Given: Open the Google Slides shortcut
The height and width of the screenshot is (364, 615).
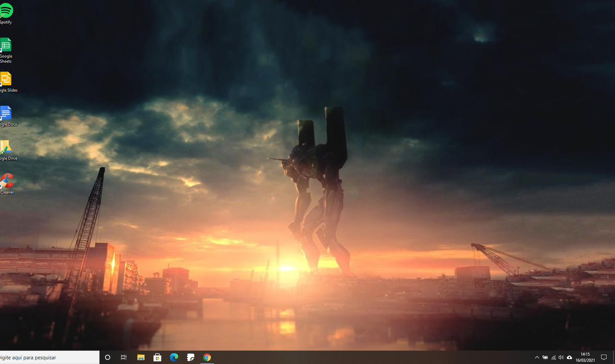Looking at the screenshot, I should point(7,78).
